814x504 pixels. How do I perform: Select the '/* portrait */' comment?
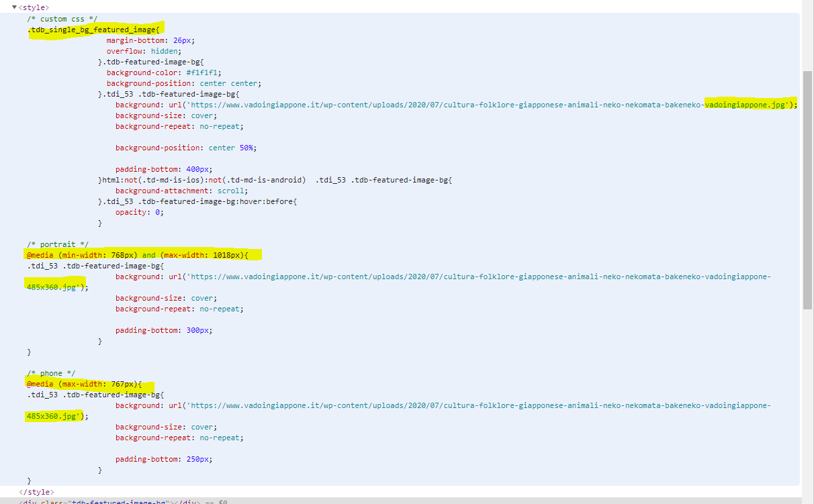point(58,244)
